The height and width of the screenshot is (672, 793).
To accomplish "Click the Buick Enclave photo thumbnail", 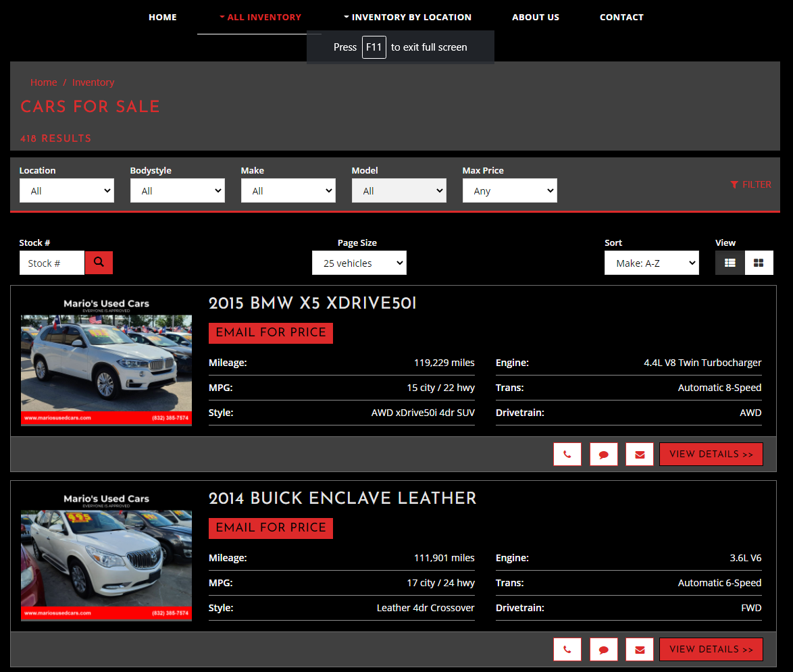I will (106, 557).
